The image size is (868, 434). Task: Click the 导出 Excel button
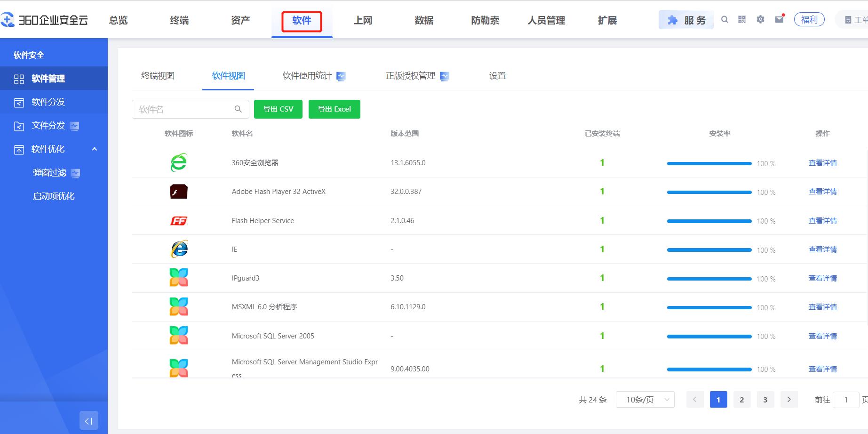[x=334, y=109]
